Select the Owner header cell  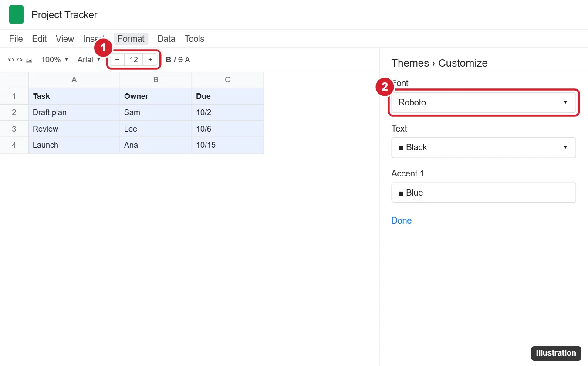[156, 96]
